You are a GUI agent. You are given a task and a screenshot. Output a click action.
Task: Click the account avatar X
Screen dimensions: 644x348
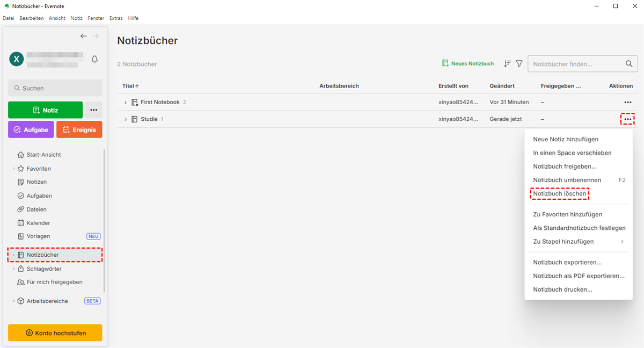tap(16, 59)
